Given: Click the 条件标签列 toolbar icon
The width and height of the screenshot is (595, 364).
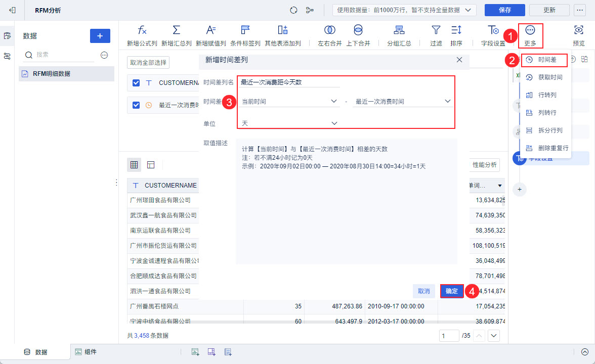Looking at the screenshot, I should coord(245,30).
